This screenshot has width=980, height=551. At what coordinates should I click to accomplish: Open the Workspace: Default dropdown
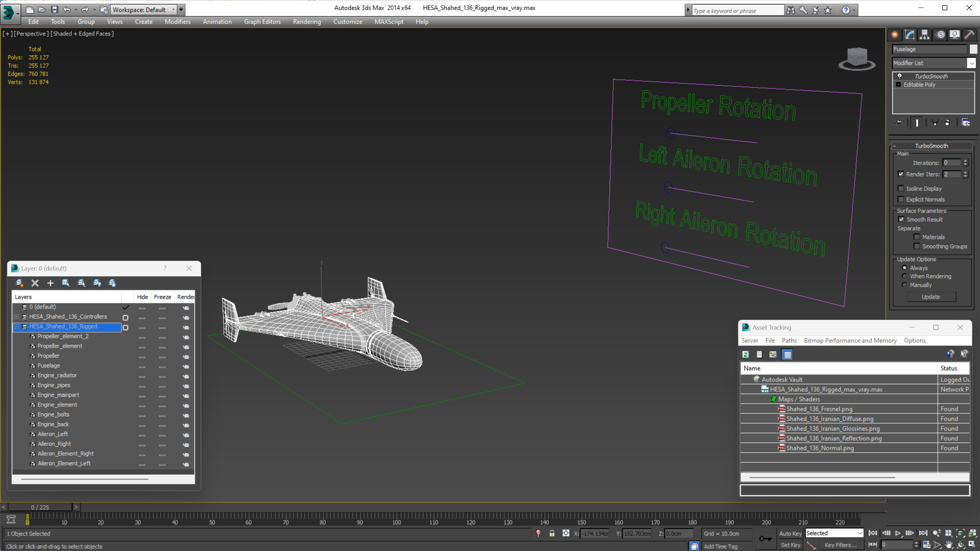[144, 10]
